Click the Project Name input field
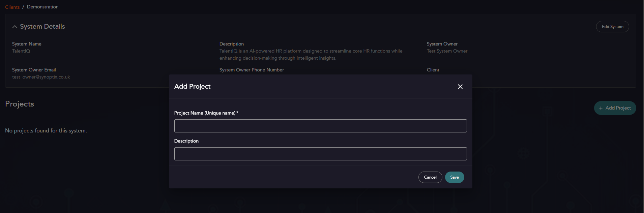The width and height of the screenshot is (644, 213). (x=320, y=126)
